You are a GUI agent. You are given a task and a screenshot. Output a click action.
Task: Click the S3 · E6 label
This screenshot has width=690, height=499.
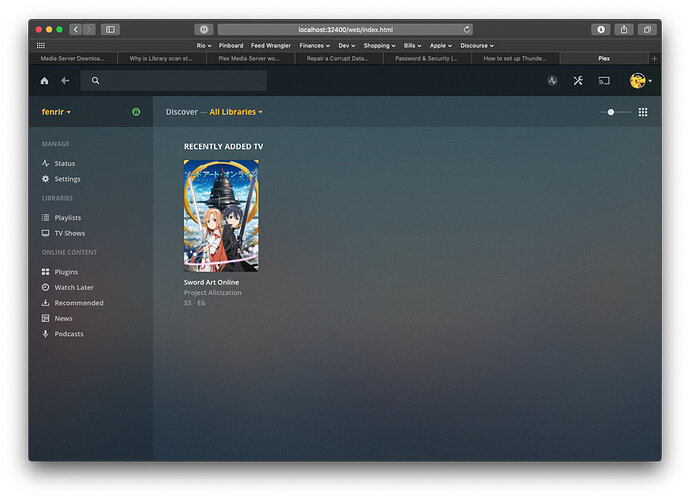(x=195, y=303)
